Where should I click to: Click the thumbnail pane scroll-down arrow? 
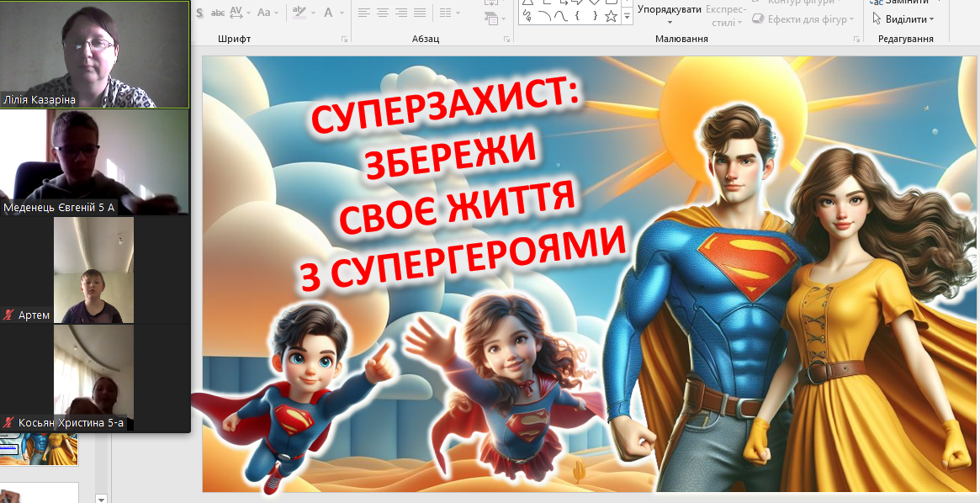[x=101, y=498]
